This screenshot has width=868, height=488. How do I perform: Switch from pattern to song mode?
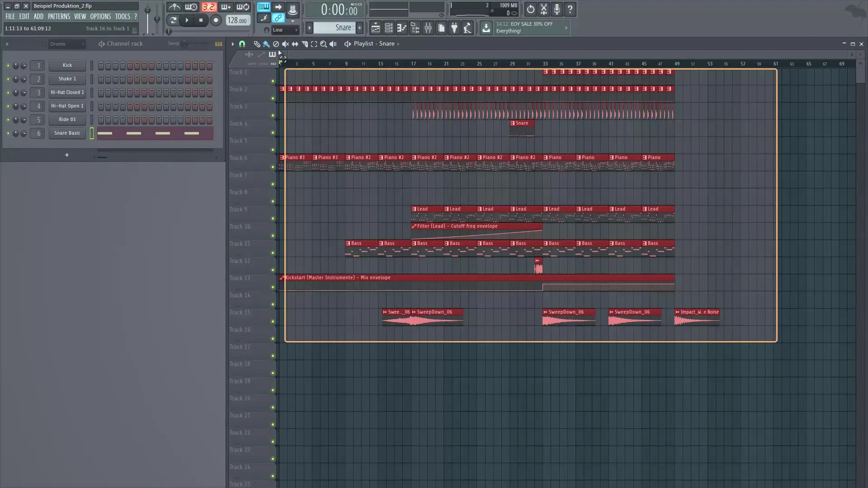point(278,7)
